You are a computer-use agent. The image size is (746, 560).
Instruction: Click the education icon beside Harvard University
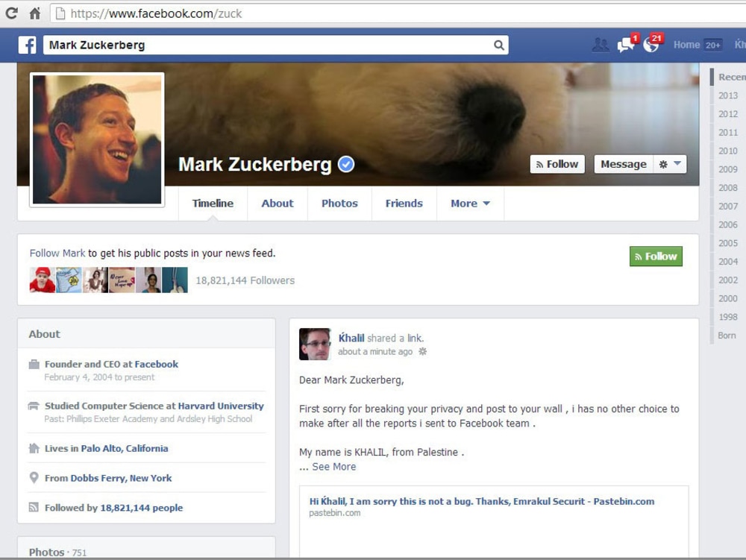[x=34, y=406]
